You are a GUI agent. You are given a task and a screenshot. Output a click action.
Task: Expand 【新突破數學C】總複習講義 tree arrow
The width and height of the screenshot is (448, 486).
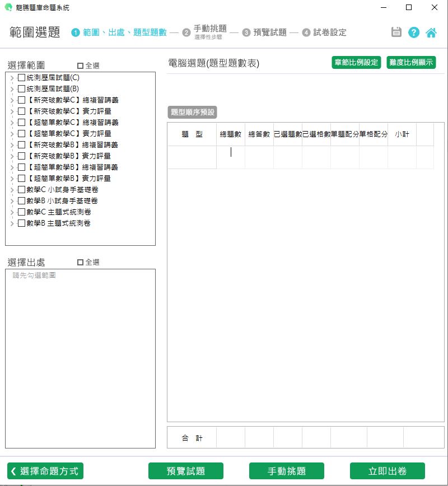pyautogui.click(x=12, y=100)
